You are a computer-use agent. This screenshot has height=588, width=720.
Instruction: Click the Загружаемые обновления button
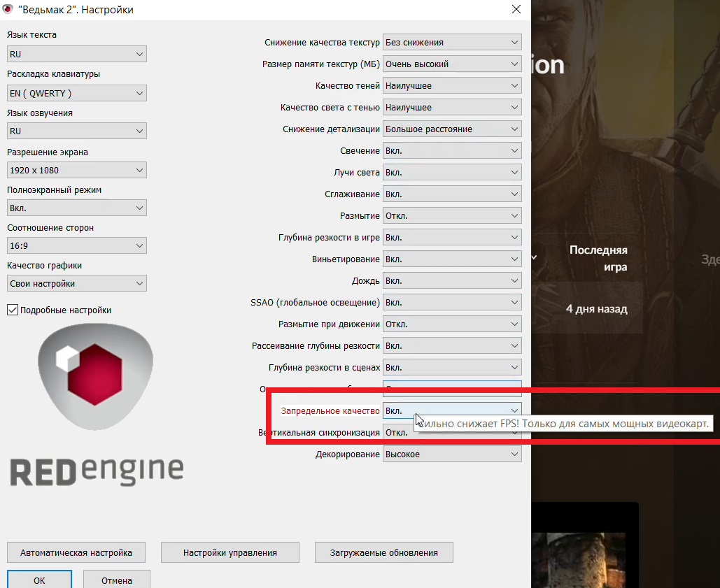[384, 552]
